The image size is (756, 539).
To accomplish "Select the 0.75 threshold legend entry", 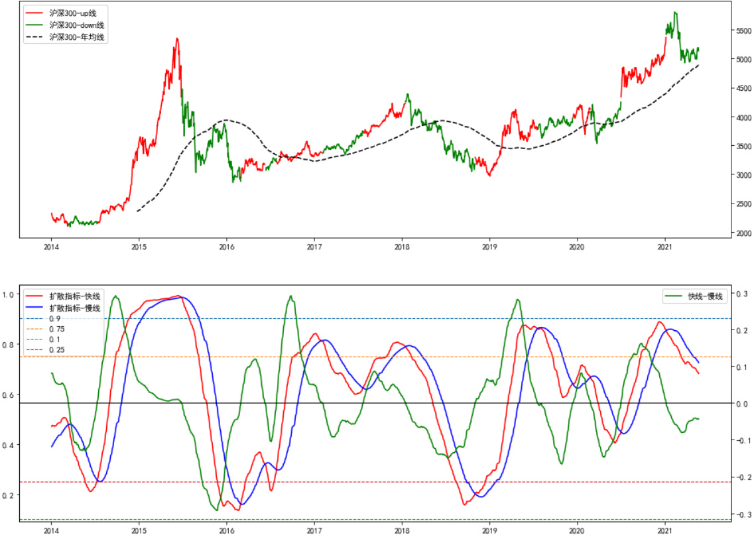I will [x=57, y=329].
